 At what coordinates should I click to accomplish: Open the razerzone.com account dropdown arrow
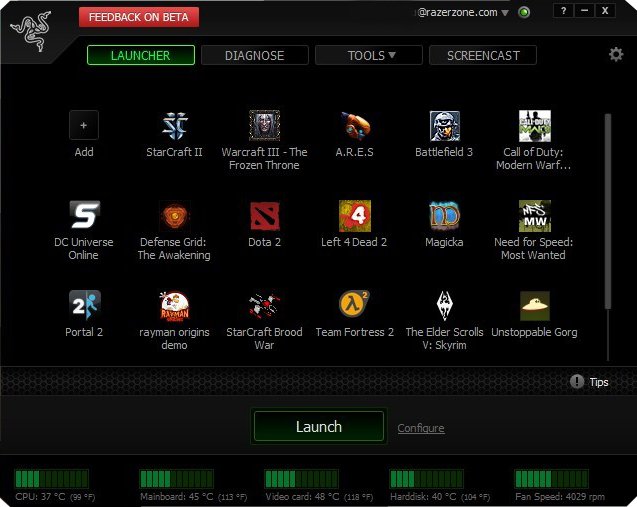tap(505, 13)
